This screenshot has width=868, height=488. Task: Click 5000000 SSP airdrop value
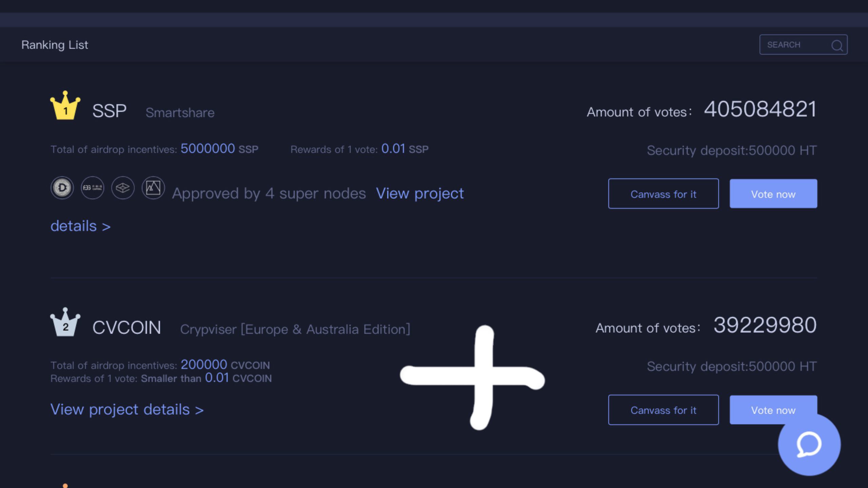tap(219, 149)
